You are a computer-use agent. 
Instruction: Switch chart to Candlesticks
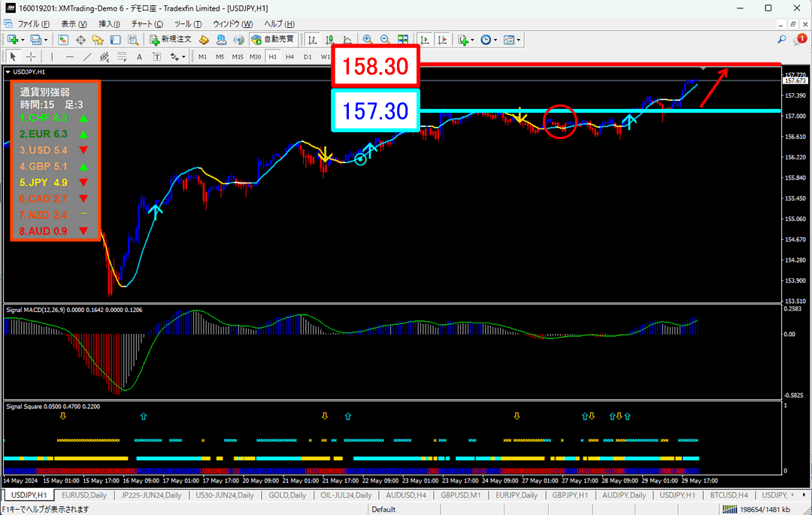point(330,39)
